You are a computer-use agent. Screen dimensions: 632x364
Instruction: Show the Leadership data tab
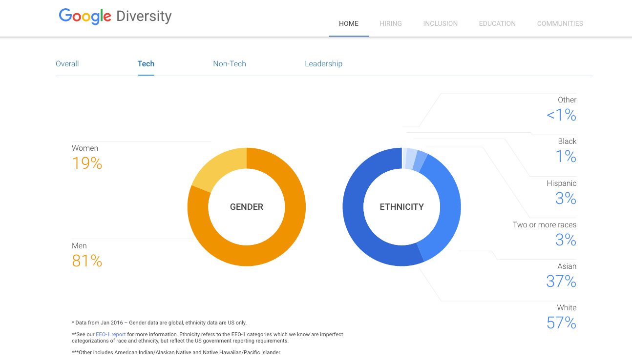tap(323, 64)
